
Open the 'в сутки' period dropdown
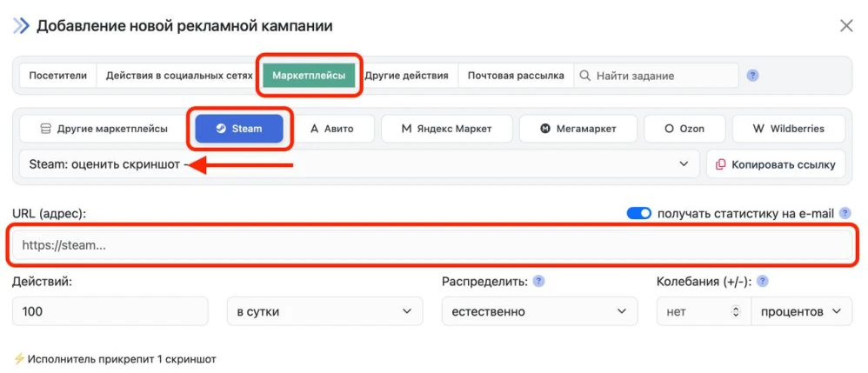point(324,311)
